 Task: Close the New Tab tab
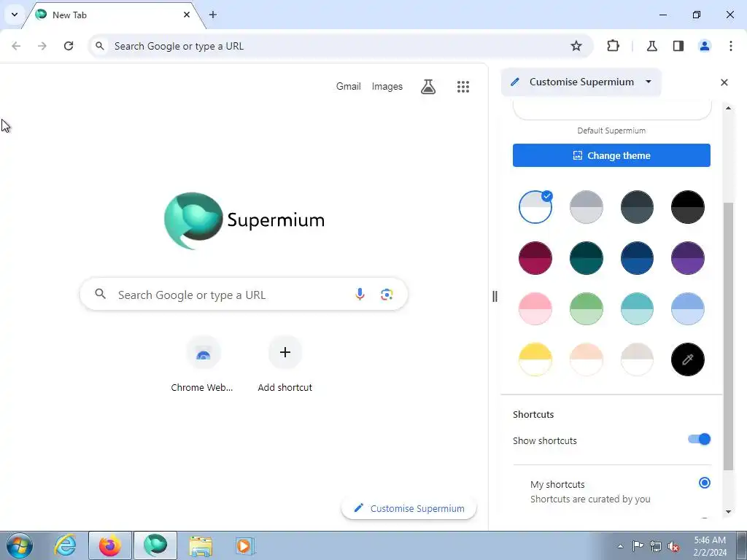(187, 15)
